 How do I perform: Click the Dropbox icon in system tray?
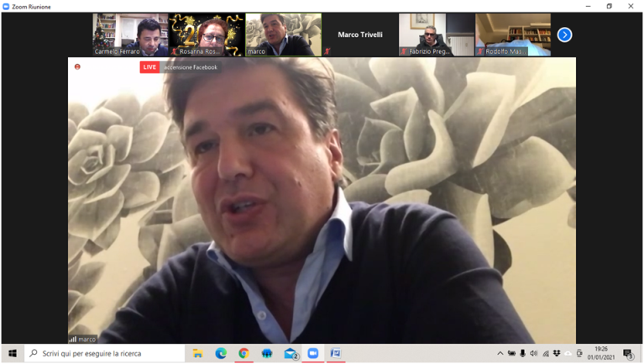[x=557, y=354]
